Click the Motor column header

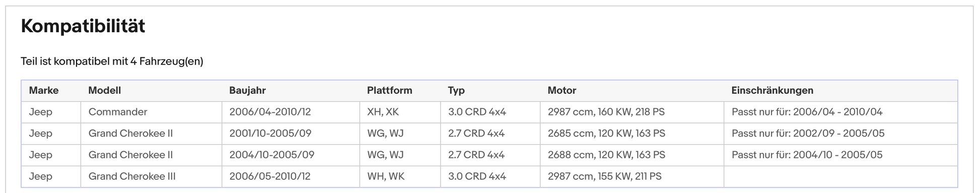click(632, 91)
